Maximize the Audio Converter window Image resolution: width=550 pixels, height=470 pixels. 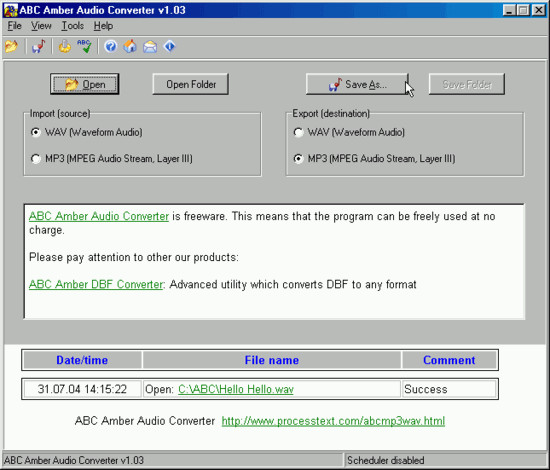[523, 10]
